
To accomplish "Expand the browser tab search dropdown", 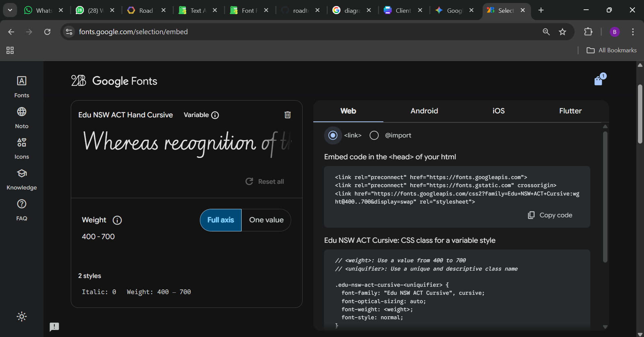I will tap(10, 10).
